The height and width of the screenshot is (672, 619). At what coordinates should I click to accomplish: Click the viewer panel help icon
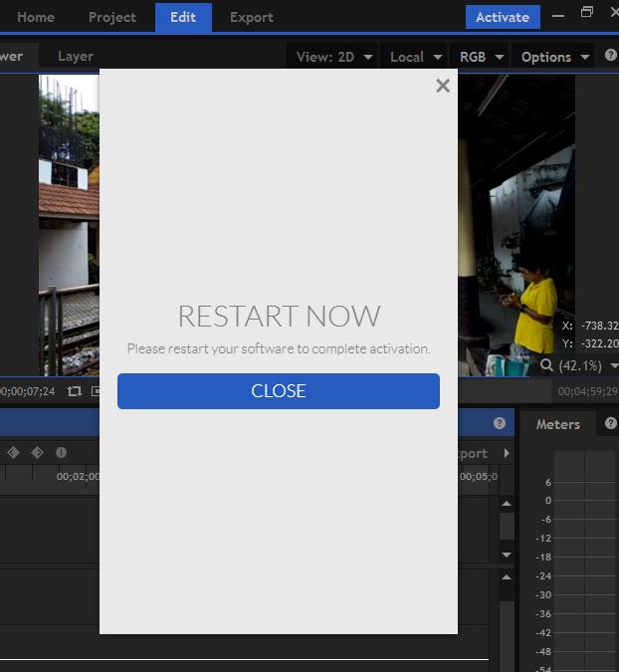[610, 55]
